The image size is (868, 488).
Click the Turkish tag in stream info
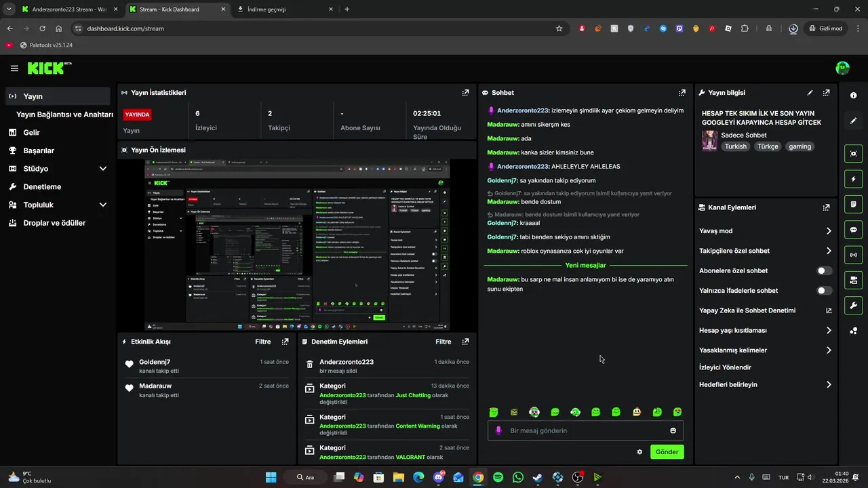click(x=735, y=146)
